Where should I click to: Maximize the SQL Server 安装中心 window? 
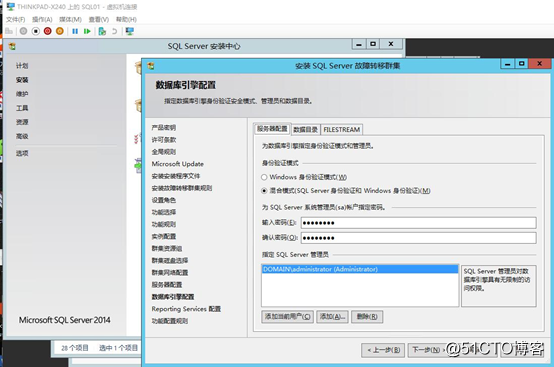click(373, 44)
